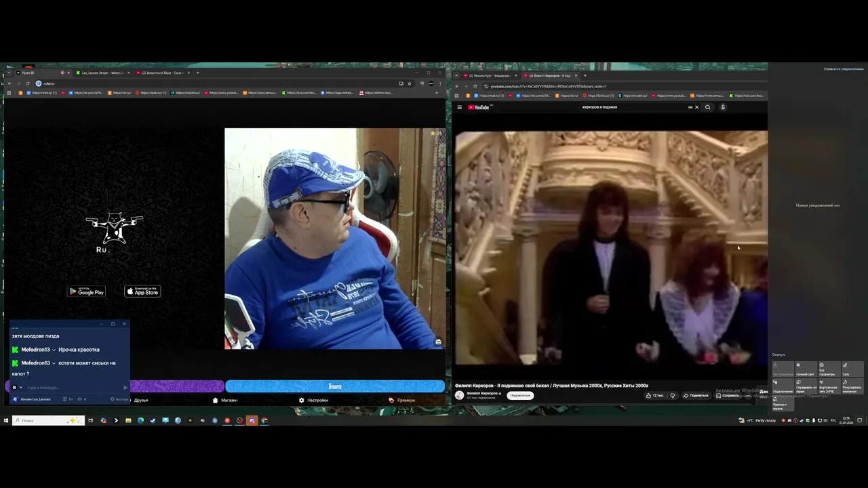This screenshot has width=868, height=488.
Task: Open File Explorer from the taskbar
Action: click(128, 420)
